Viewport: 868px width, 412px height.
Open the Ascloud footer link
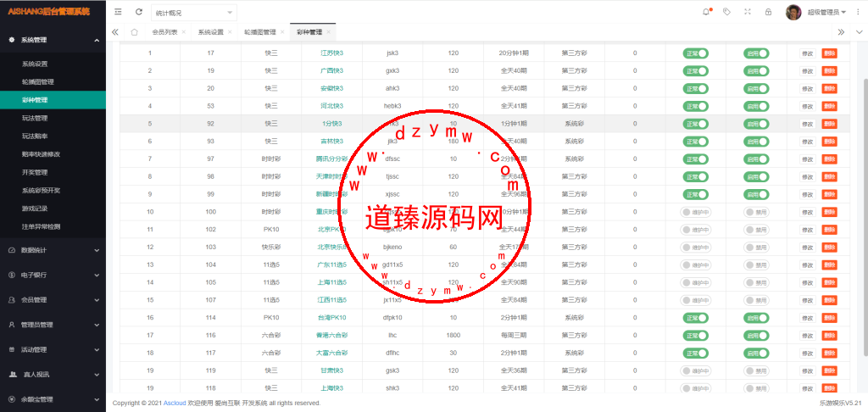click(x=175, y=404)
